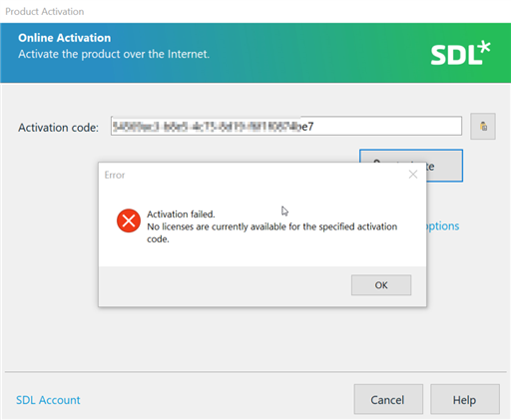Click the 'Activation code:' label
Screen dimensions: 511x420
coord(59,128)
